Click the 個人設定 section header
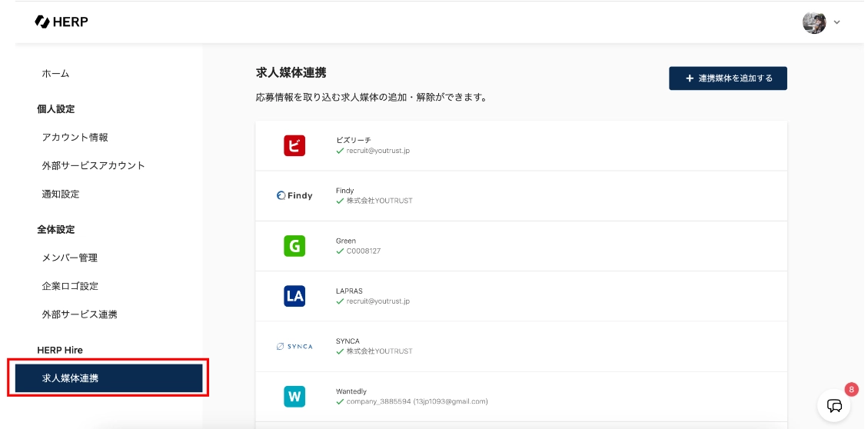Image resolution: width=868 pixels, height=429 pixels. (x=56, y=109)
